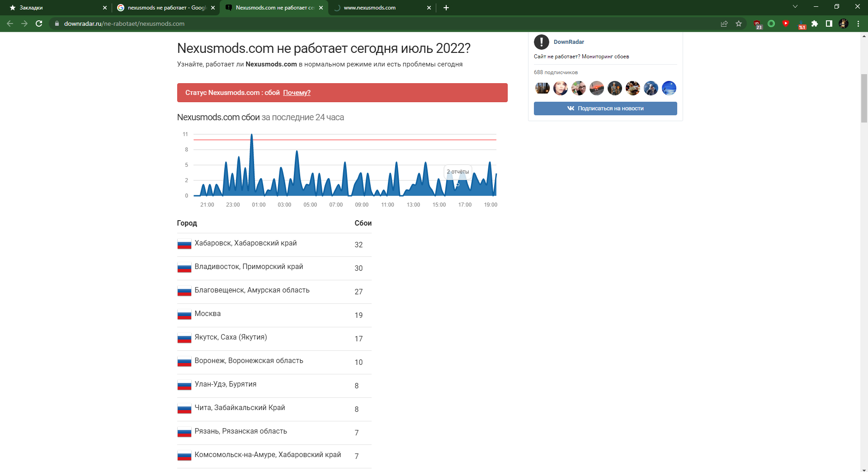Select row Благовещенск, Амурская область
Viewport: 868px width, 472px height.
click(x=274, y=292)
